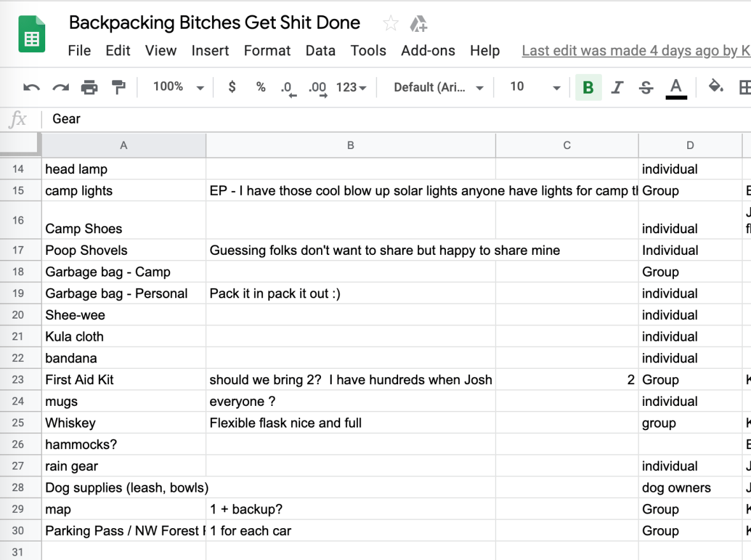
Task: Open the fill color tool
Action: (716, 86)
